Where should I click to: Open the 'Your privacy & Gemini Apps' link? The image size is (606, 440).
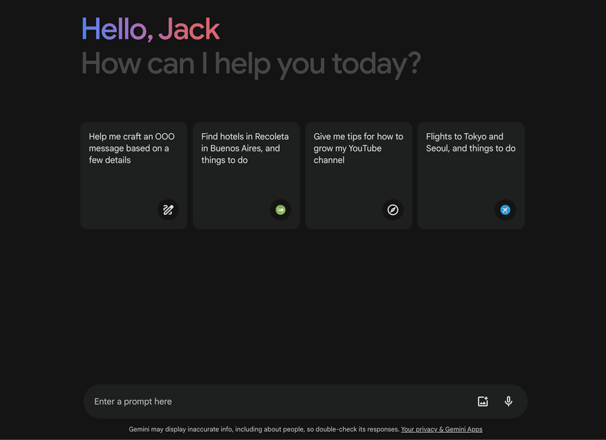coord(441,429)
